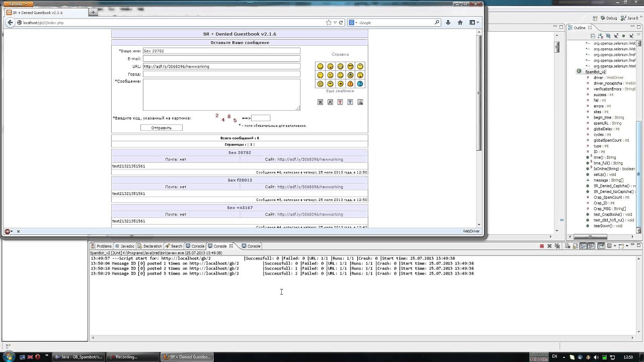Focus the captcha code input
The height and width of the screenshot is (362, 644).
261,118
